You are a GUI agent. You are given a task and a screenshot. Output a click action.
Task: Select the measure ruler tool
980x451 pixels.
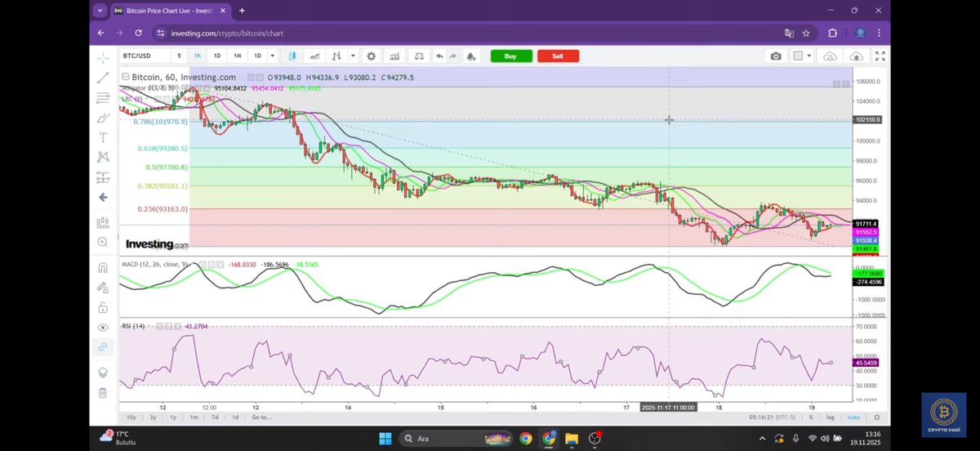point(103,222)
